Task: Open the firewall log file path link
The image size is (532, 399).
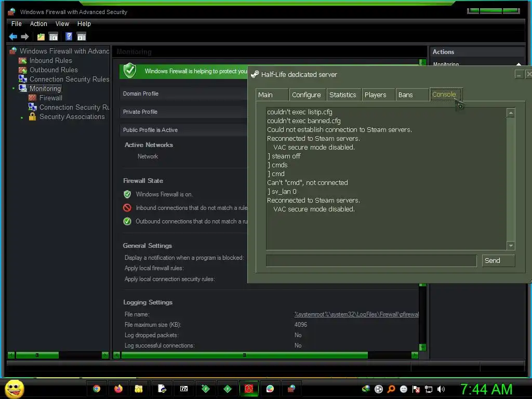Action: [356, 314]
